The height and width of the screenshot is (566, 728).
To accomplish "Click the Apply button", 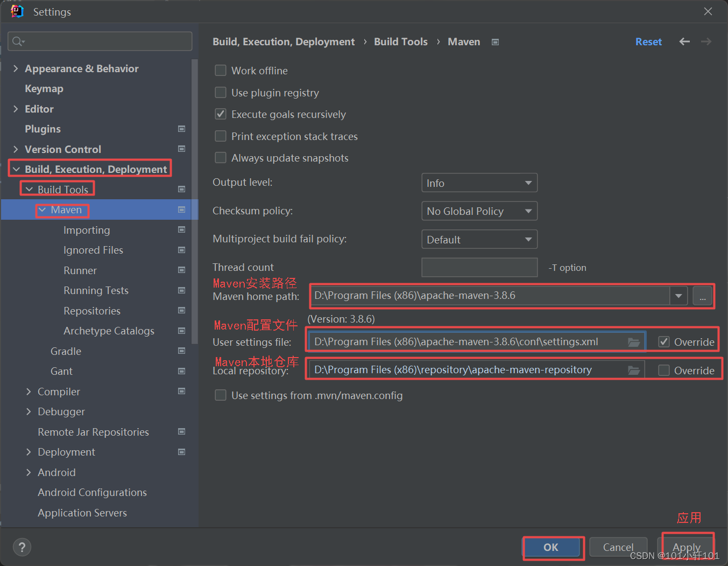I will (687, 547).
